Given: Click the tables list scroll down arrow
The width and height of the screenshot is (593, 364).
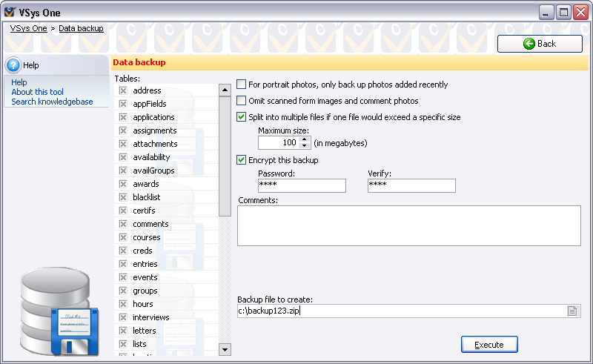Looking at the screenshot, I should tap(225, 350).
